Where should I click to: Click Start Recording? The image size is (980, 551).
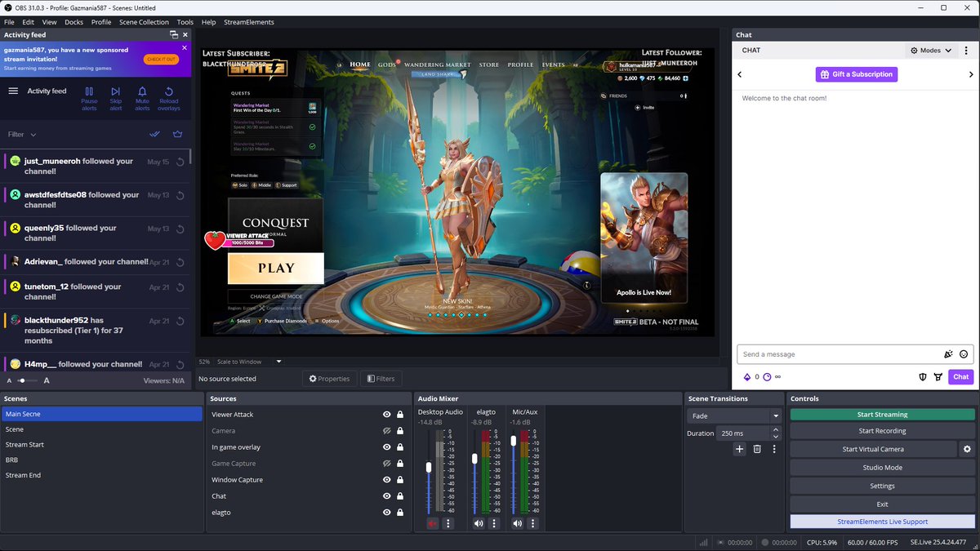click(882, 431)
